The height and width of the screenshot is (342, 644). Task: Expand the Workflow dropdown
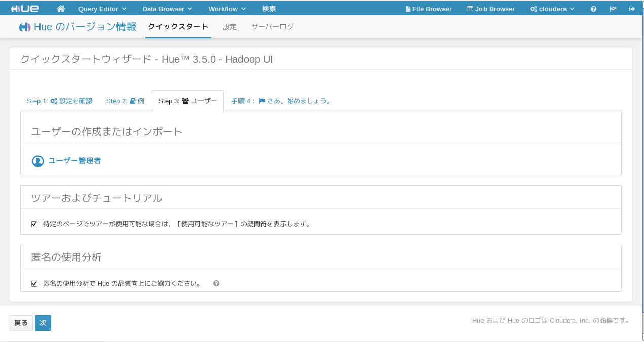pyautogui.click(x=227, y=9)
